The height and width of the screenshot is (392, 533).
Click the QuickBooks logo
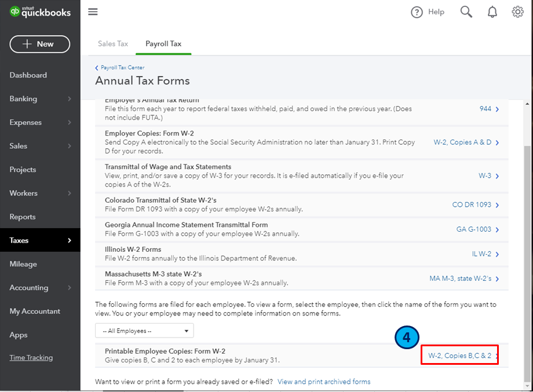(40, 12)
